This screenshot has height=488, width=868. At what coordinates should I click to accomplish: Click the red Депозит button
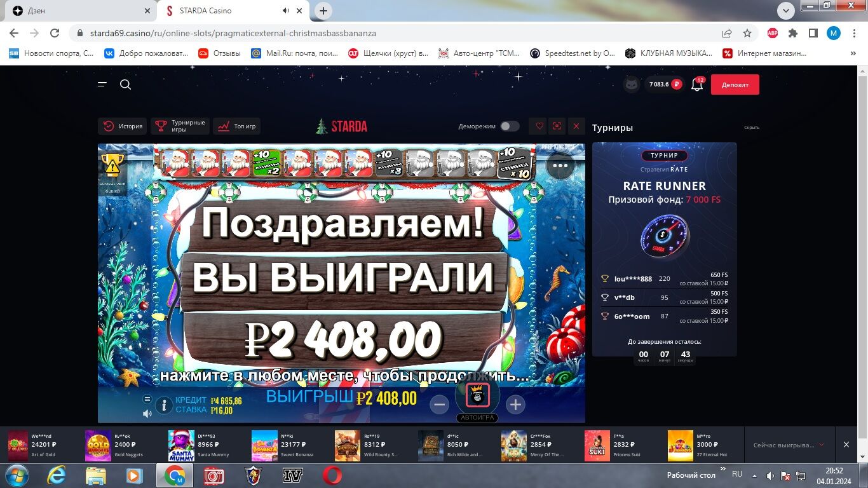coord(735,85)
